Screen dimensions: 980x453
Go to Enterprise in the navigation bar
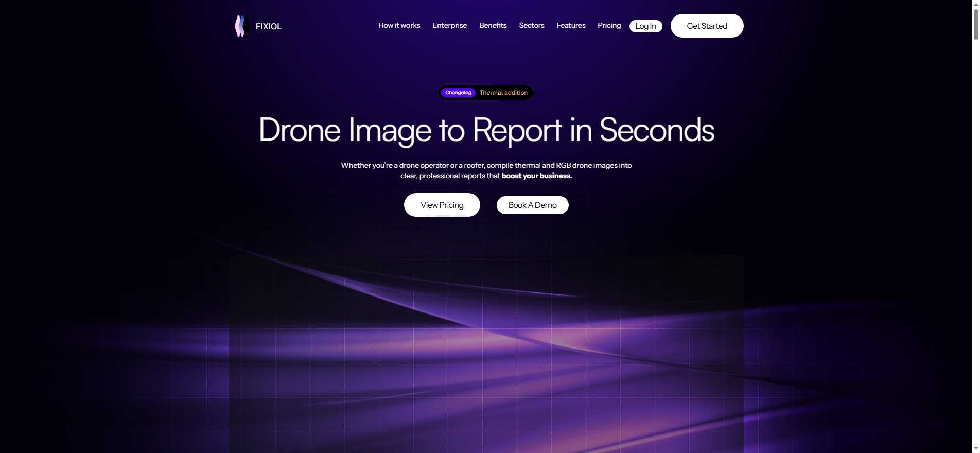click(x=449, y=25)
